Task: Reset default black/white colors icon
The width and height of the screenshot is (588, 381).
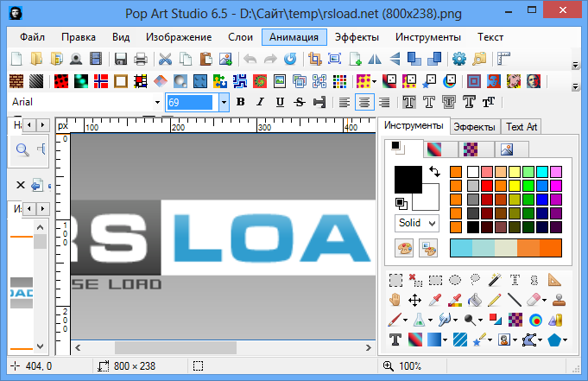Action: (x=401, y=203)
